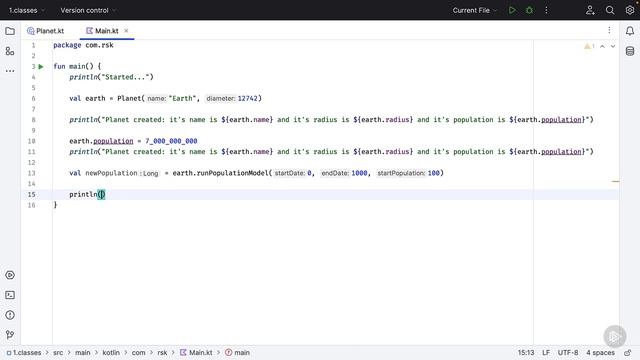This screenshot has height=360, width=640.
Task: Open the Version control dropdown
Action: tap(88, 10)
